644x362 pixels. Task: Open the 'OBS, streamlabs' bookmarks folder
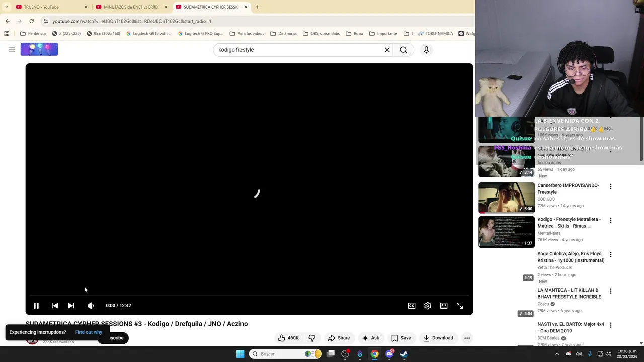pos(321,34)
